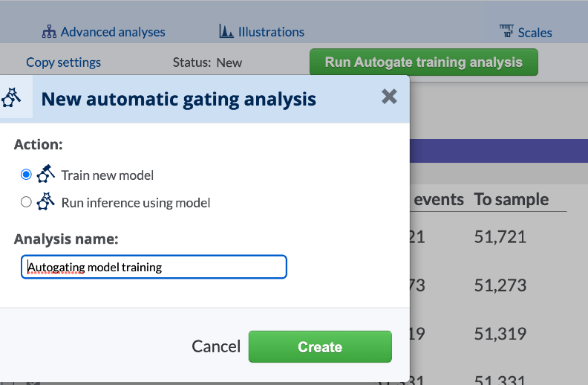This screenshot has width=588, height=385.
Task: Select the 51,721 value in To sample column
Action: click(x=500, y=237)
